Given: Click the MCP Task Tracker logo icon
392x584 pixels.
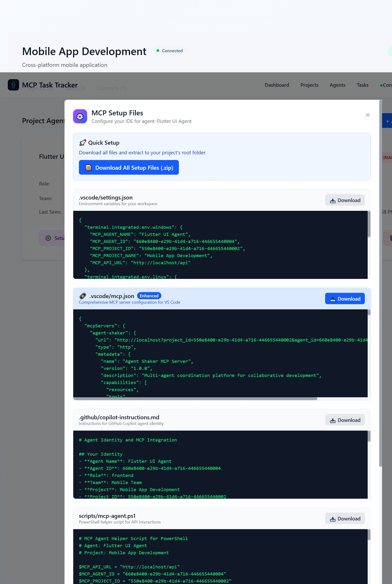Looking at the screenshot, I should coord(13,85).
